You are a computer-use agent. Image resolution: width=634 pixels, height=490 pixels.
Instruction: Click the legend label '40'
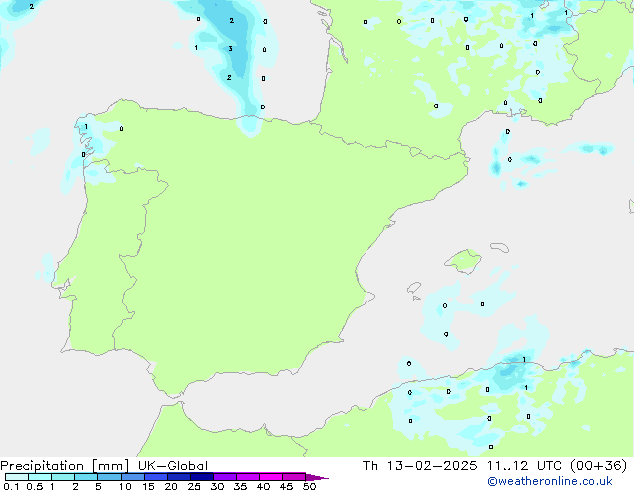pos(263,486)
